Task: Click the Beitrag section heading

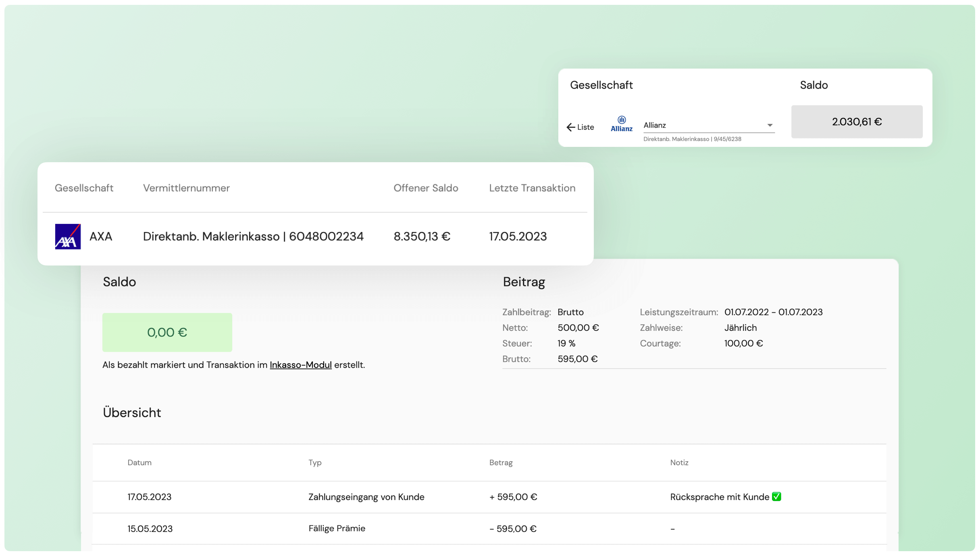Action: click(x=524, y=282)
